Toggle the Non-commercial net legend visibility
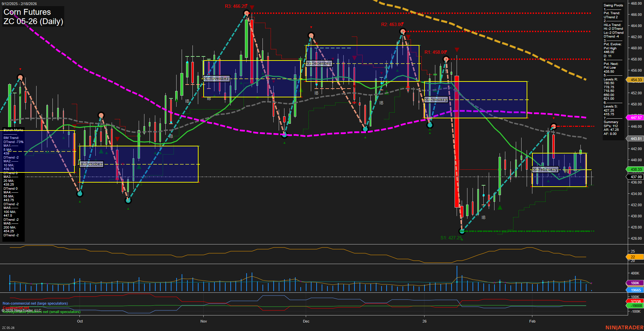The width and height of the screenshot is (644, 331). (35, 303)
